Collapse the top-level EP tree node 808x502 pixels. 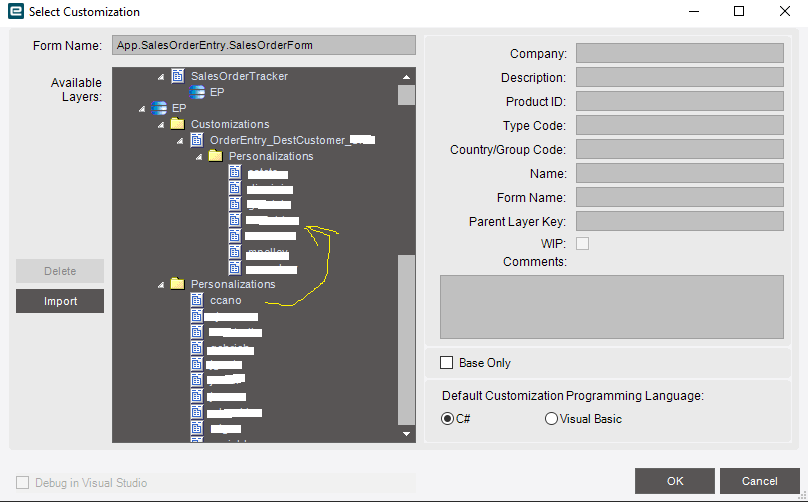pyautogui.click(x=142, y=108)
